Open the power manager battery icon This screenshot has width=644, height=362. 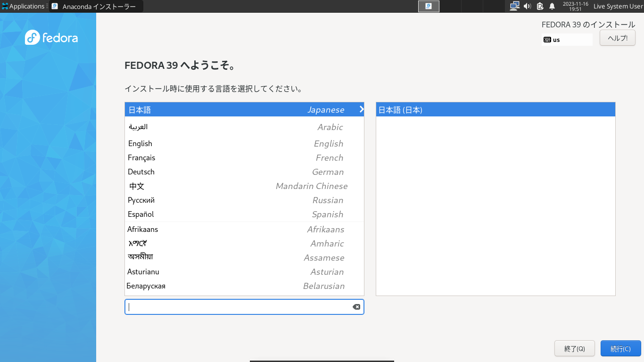(x=540, y=6)
